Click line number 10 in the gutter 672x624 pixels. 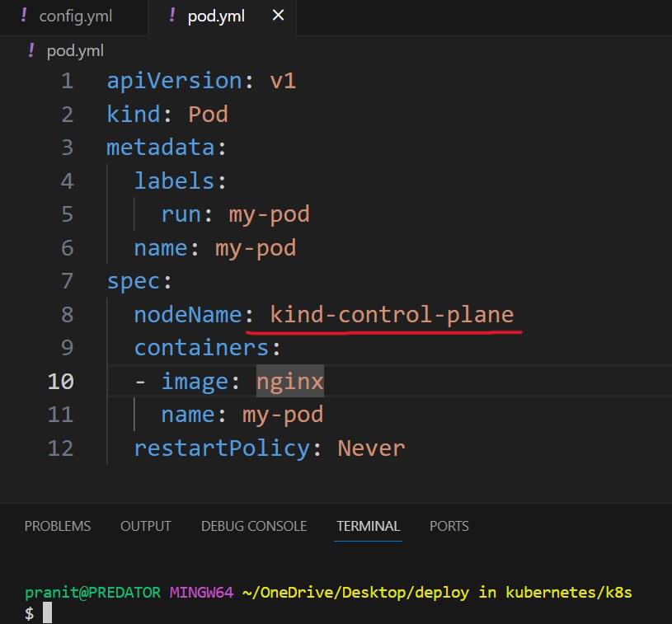coord(60,381)
